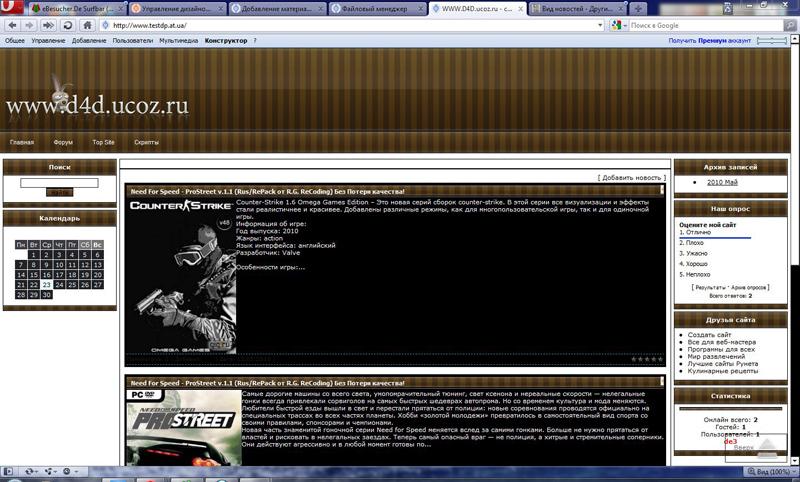This screenshot has width=800, height=482.
Task: Open the Конструктор admin menu
Action: click(x=226, y=40)
